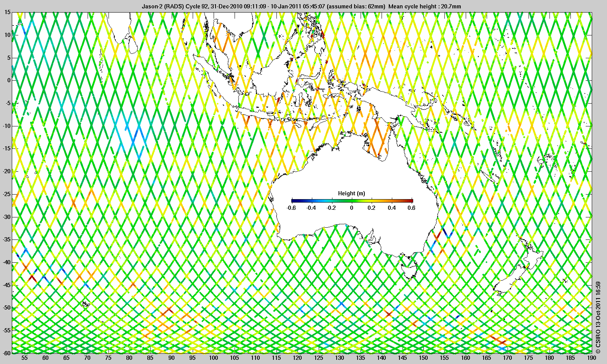The image size is (607, 364).
Task: Click latitude axis label "-10"
Action: (6, 126)
